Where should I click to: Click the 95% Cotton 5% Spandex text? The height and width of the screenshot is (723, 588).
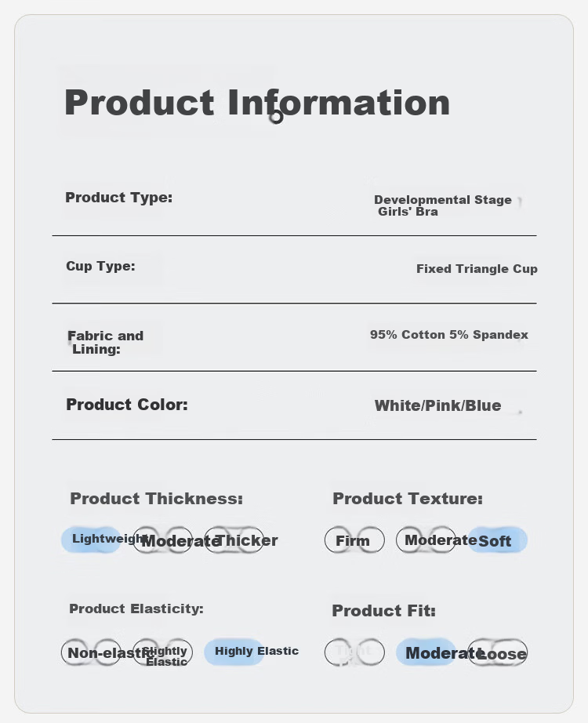448,335
